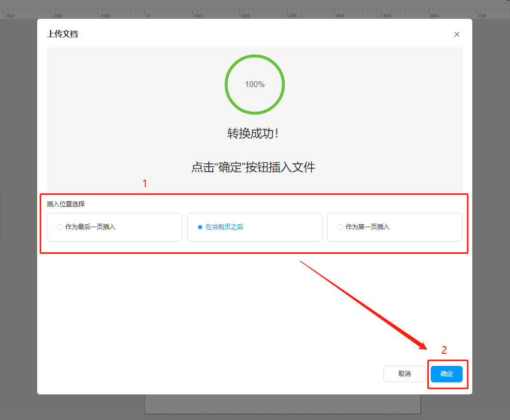Click the -200 mark on the ruler
Image resolution: width=510 pixels, height=420 pixels.
coord(57,15)
